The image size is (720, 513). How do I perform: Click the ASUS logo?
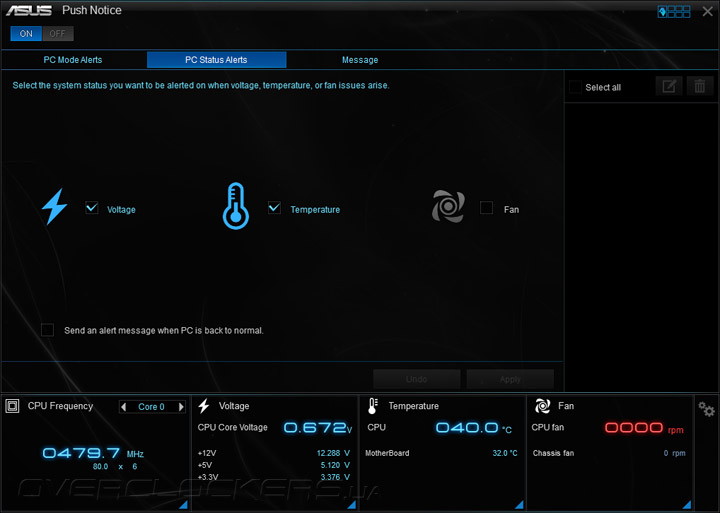coord(29,10)
